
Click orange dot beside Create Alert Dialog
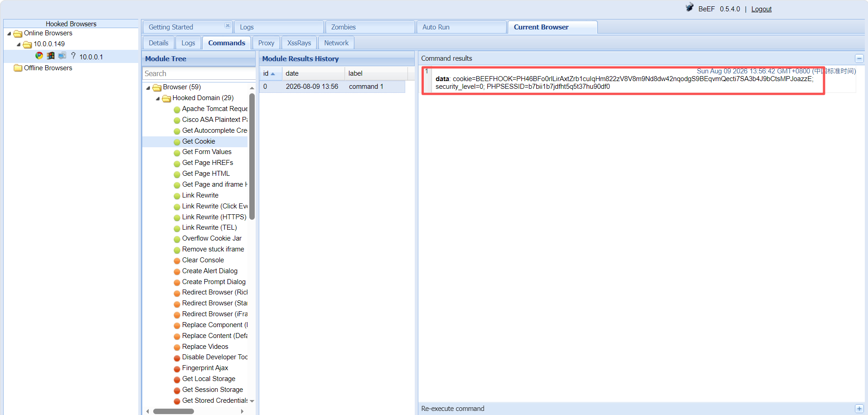pyautogui.click(x=177, y=271)
